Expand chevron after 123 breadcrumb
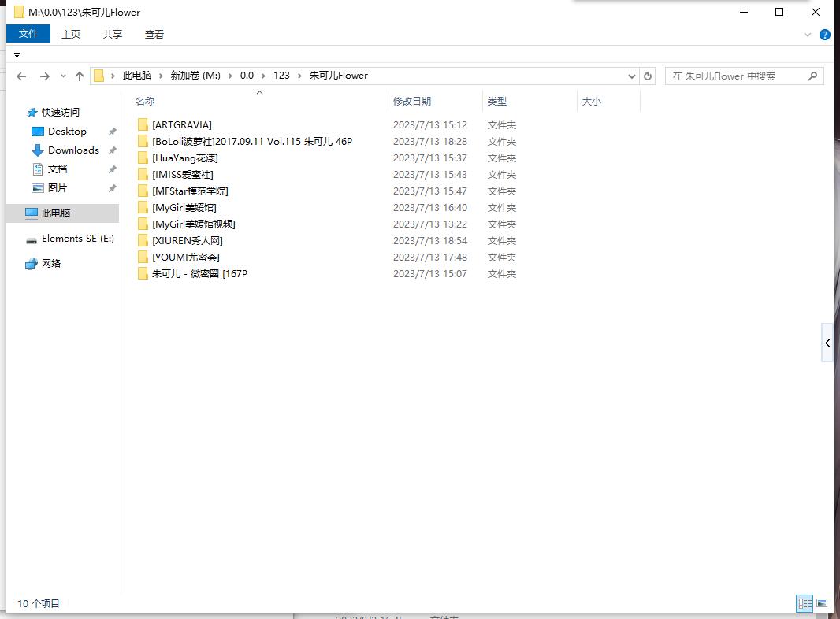Viewport: 840px width, 619px height. point(299,76)
